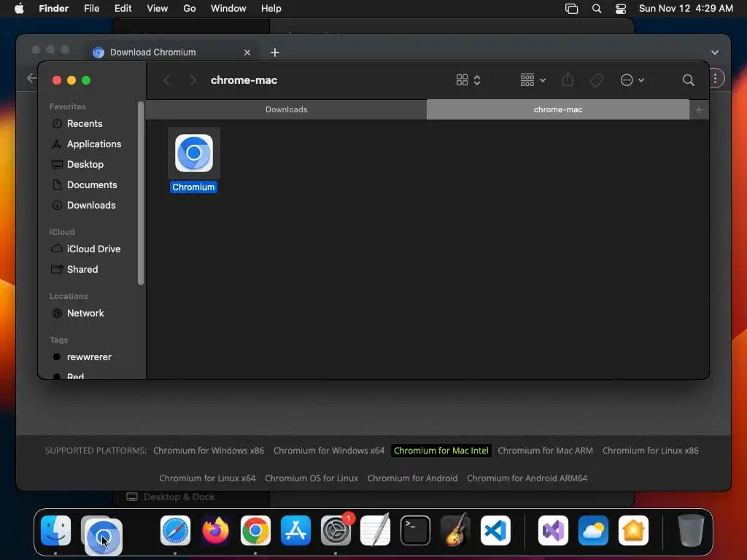Screen dimensions: 747x560
Task: Open Chromium for Android link
Action: tap(412, 478)
